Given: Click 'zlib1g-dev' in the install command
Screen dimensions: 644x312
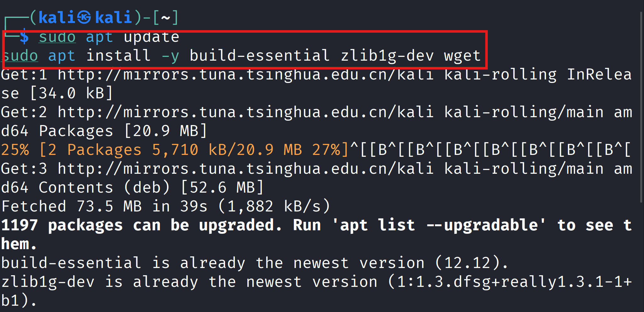Looking at the screenshot, I should tap(387, 56).
